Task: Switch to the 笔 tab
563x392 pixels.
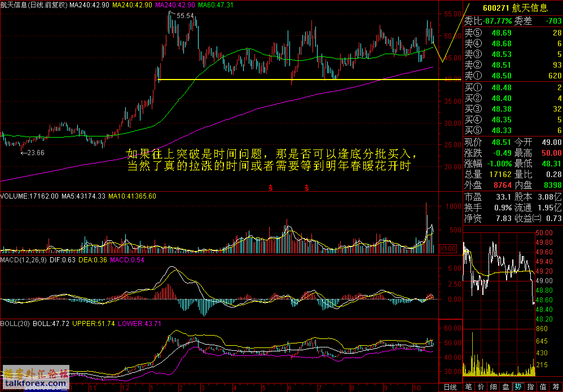Action: point(469,387)
